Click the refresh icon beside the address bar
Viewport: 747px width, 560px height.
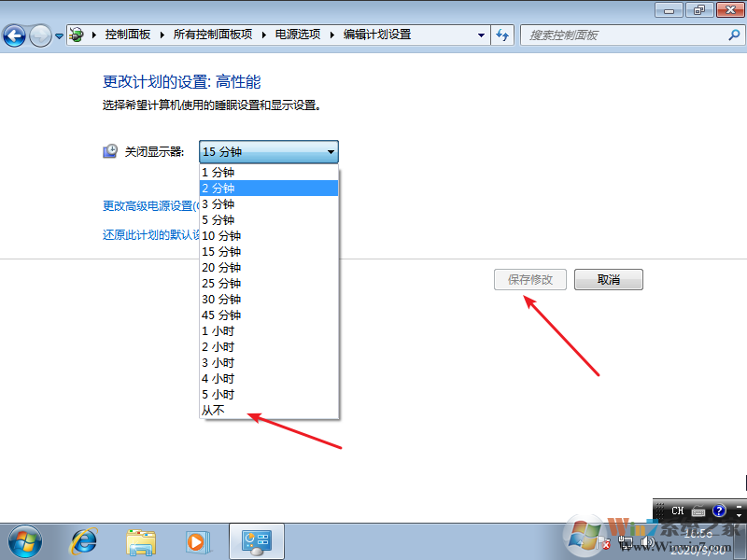click(502, 35)
